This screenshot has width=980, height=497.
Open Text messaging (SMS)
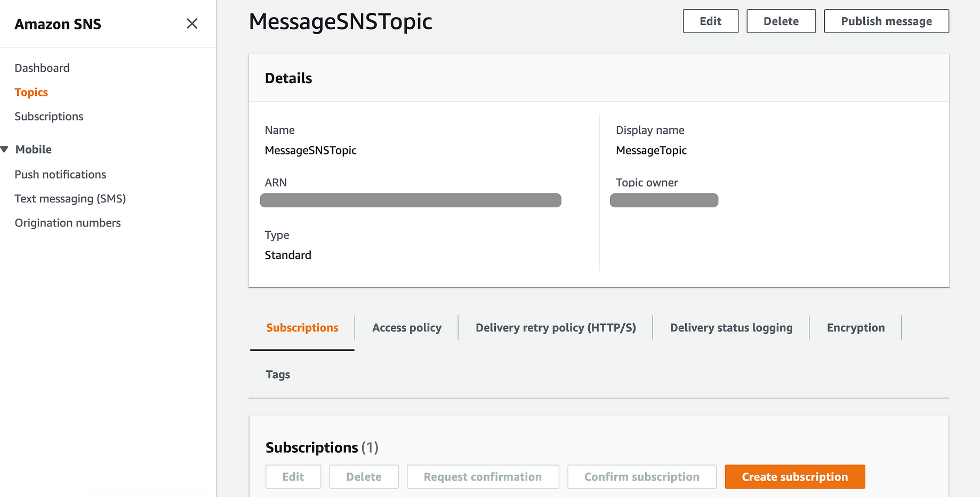tap(70, 199)
